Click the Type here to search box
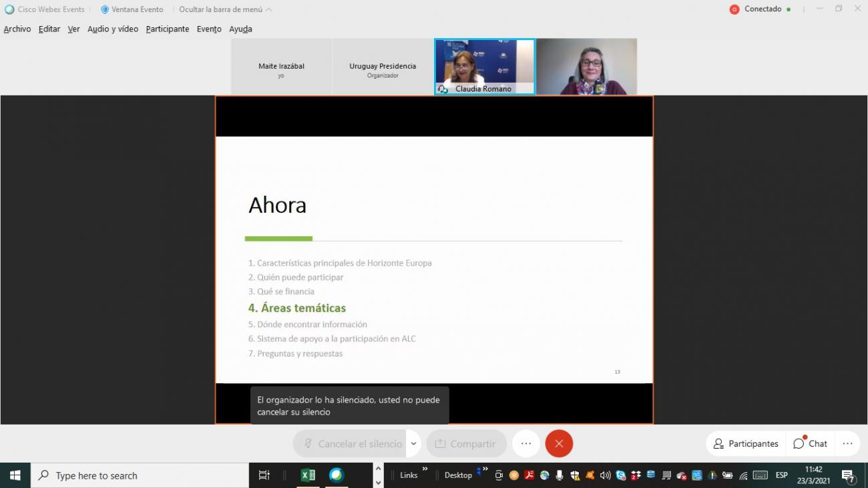Image resolution: width=868 pixels, height=488 pixels. pos(140,475)
